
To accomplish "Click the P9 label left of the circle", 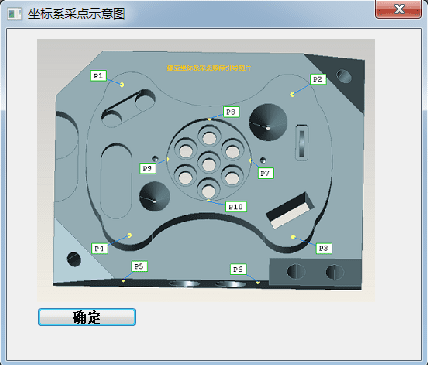I will click(x=148, y=168).
